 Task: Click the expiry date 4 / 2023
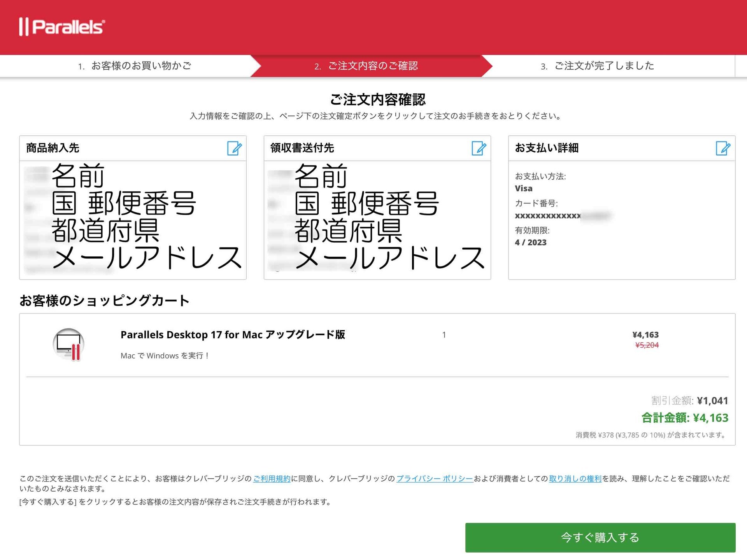(x=531, y=242)
